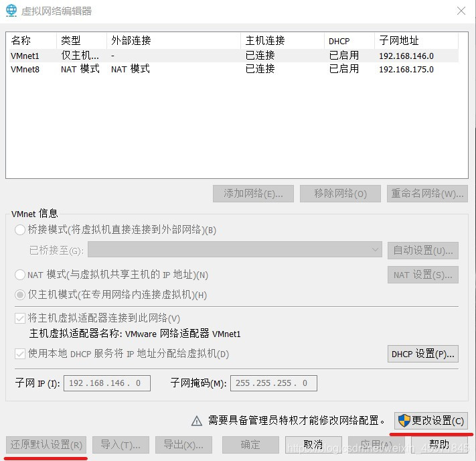Click 重命名网络(W)... button
476x461 pixels.
coord(427,194)
